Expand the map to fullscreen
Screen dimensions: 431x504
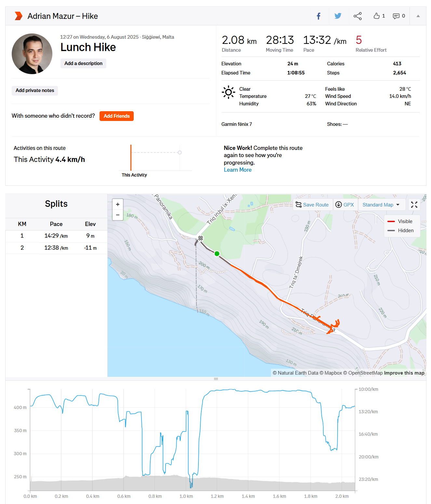point(414,205)
